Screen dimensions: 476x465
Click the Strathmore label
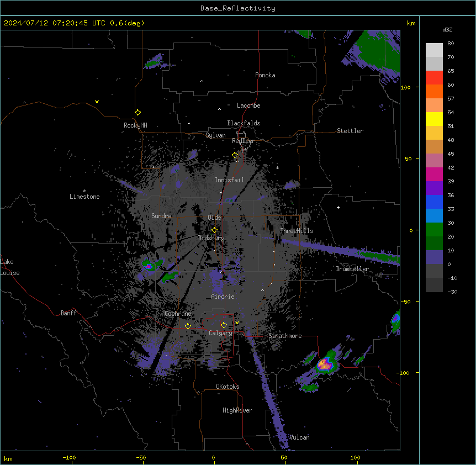coord(285,336)
